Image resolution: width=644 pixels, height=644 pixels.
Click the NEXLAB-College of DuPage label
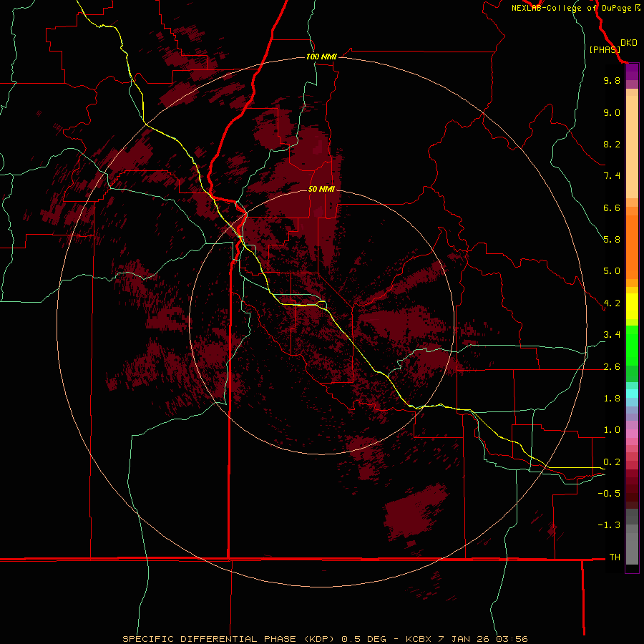click(x=571, y=8)
